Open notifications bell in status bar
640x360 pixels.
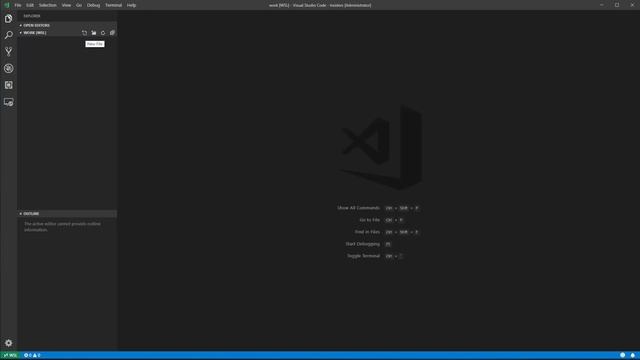pos(633,356)
